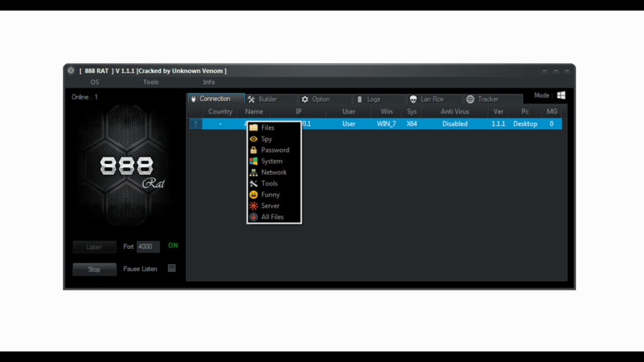Click the Network icon in context menu
The width and height of the screenshot is (644, 362).
pos(253,172)
